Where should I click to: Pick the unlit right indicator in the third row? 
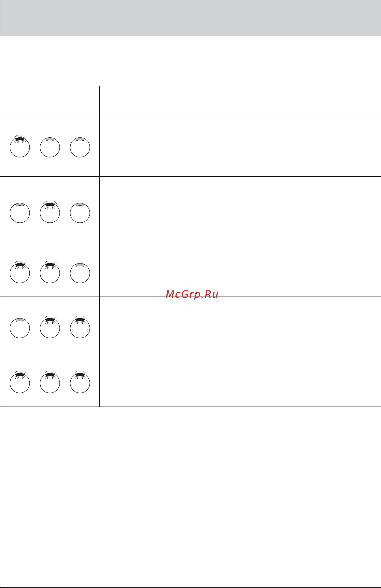click(80, 273)
